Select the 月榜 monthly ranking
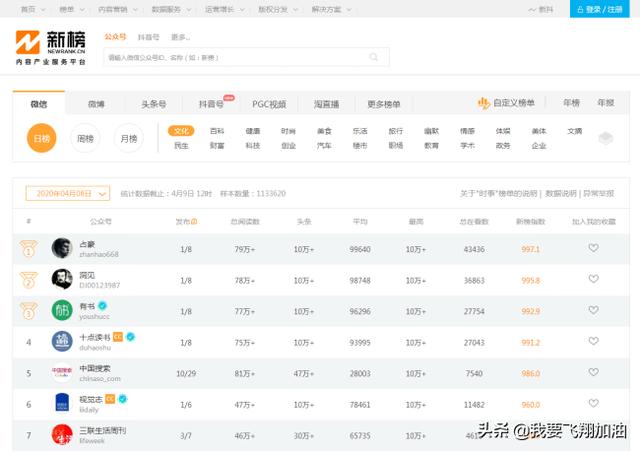640x452 pixels. pos(129,138)
